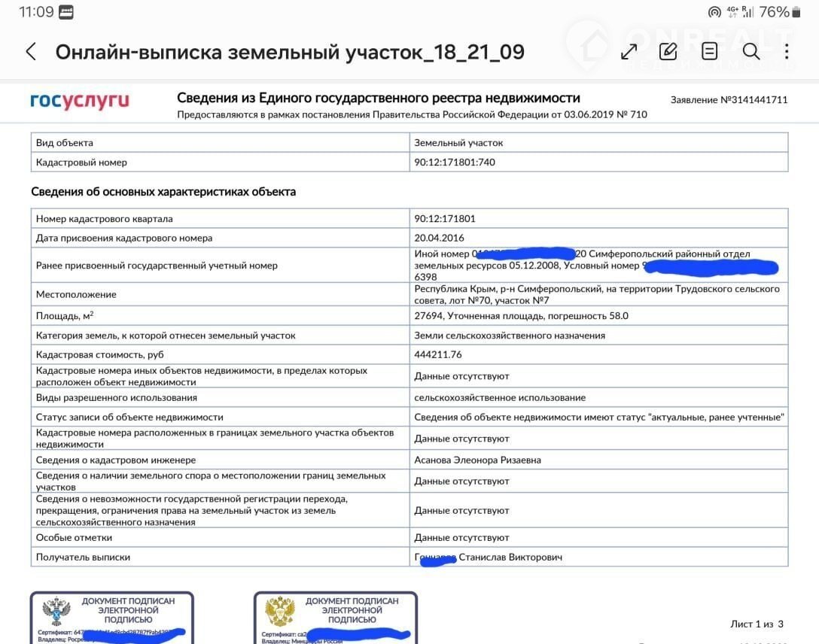Tap the document file name title

coord(290,51)
